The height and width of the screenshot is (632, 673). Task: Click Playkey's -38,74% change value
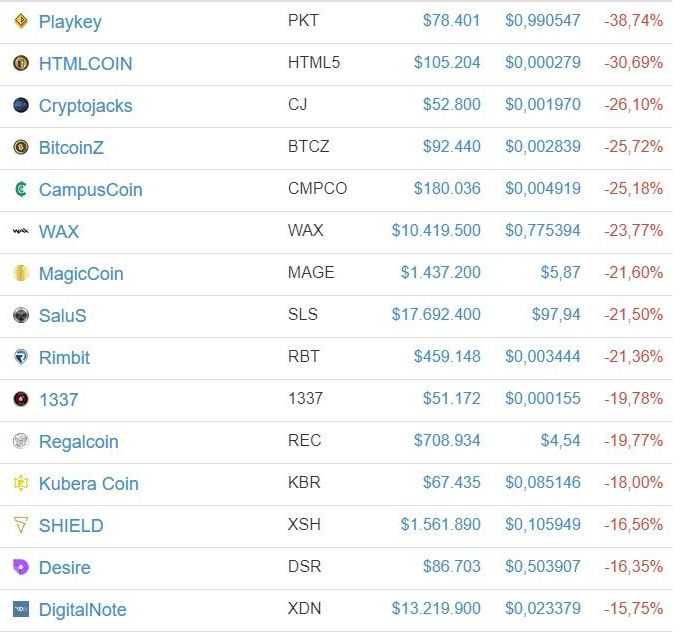(x=633, y=21)
